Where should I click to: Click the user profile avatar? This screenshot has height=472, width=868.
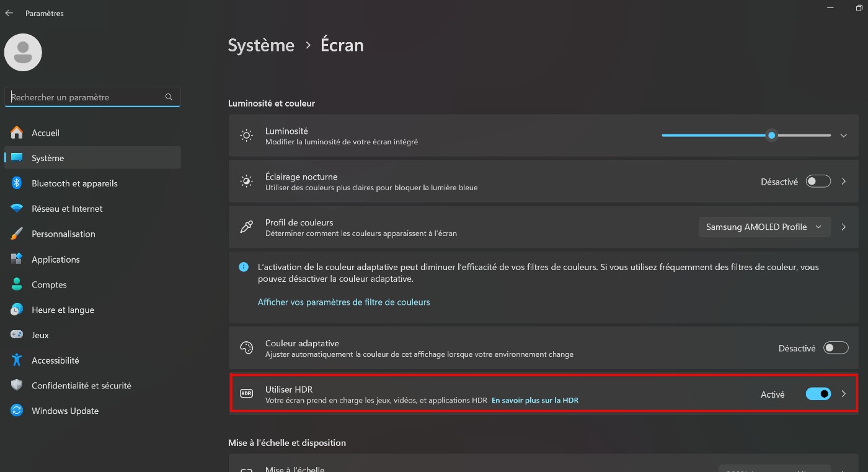point(23,53)
